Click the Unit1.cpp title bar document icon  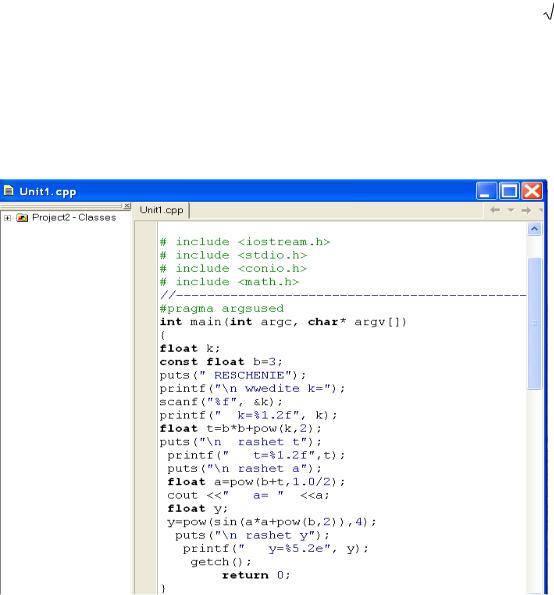point(8,190)
